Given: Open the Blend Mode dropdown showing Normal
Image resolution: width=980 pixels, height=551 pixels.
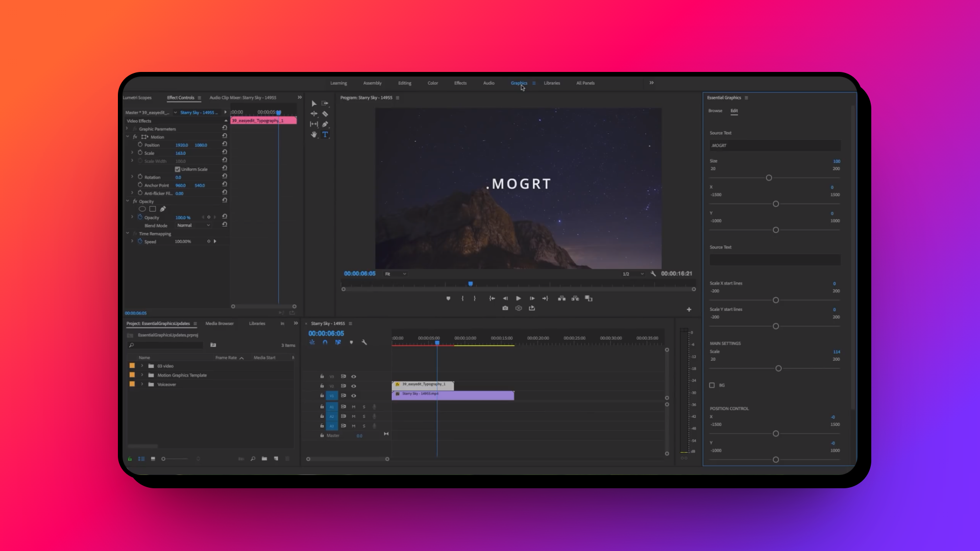Looking at the screenshot, I should pos(193,225).
